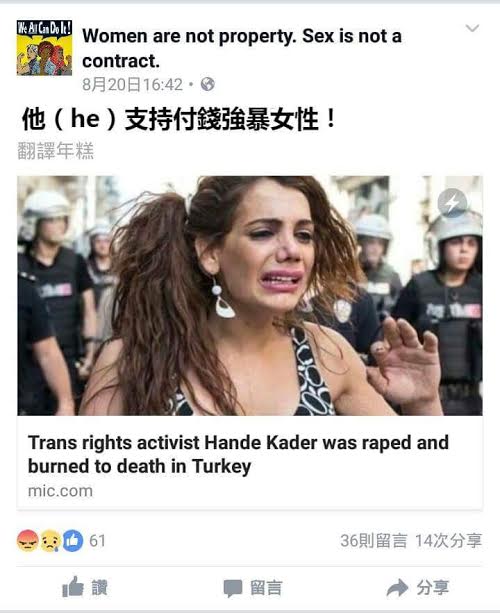Viewport: 500px width, 613px height.
Task: Click the post text 他(he)支持付錢強暴女性
Action: click(x=179, y=119)
